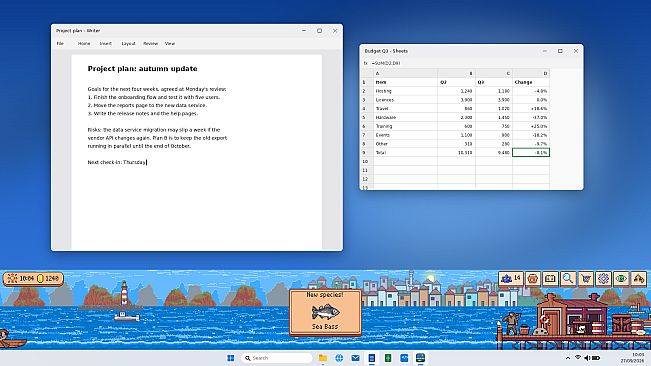Click the taskbar Search box
Viewport: 651px width, 366px height.
(277, 358)
